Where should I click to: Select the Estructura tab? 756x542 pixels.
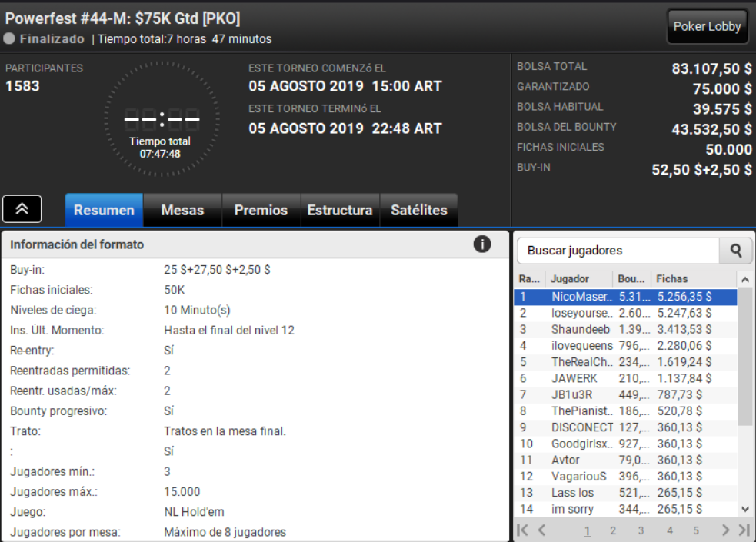point(340,210)
